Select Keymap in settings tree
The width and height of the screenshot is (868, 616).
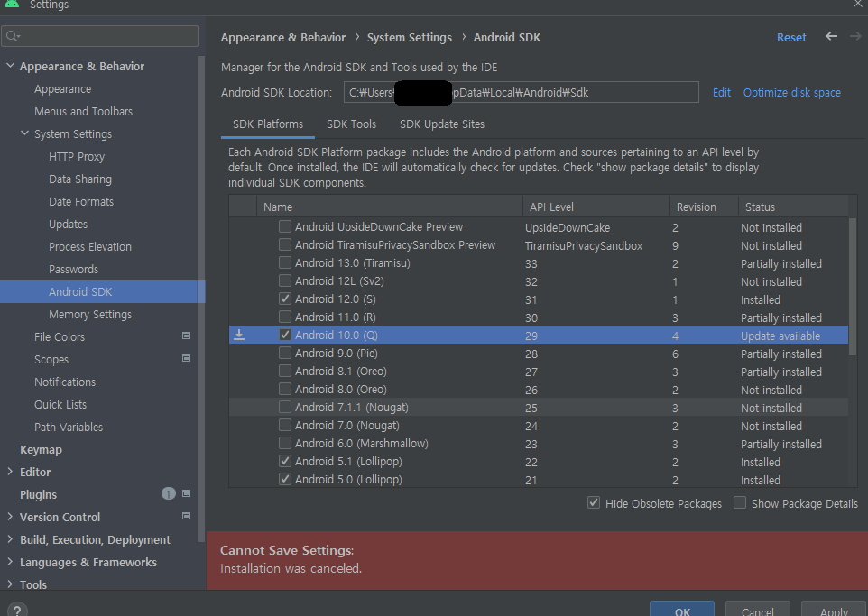(41, 449)
